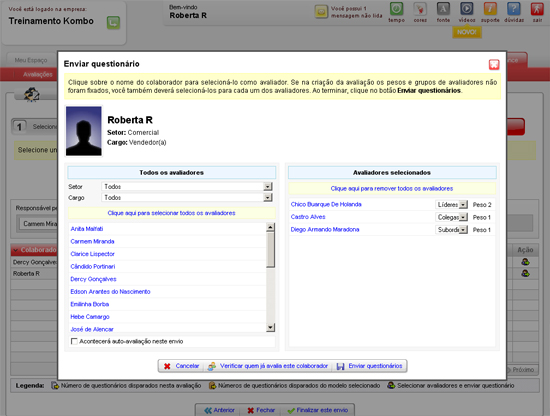550x416 pixels.
Task: Click the evaluator list scrollbar down arrow
Action: 270,328
